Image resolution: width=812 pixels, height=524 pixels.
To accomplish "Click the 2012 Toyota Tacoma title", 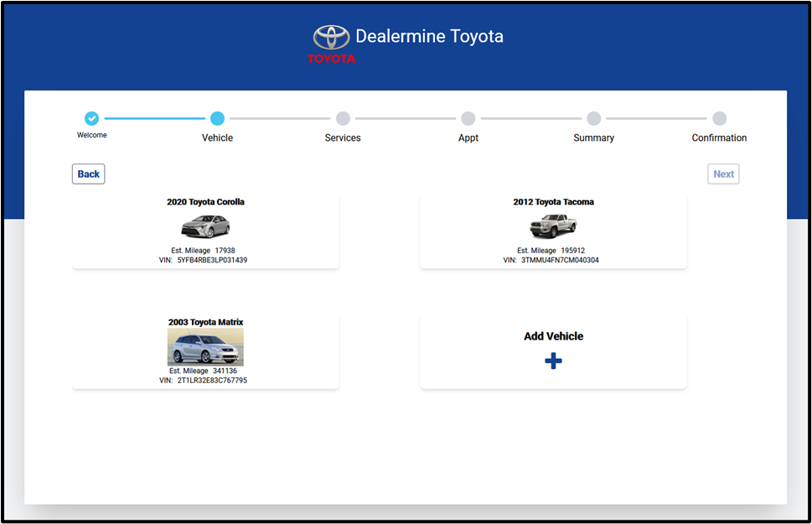I will click(x=553, y=202).
